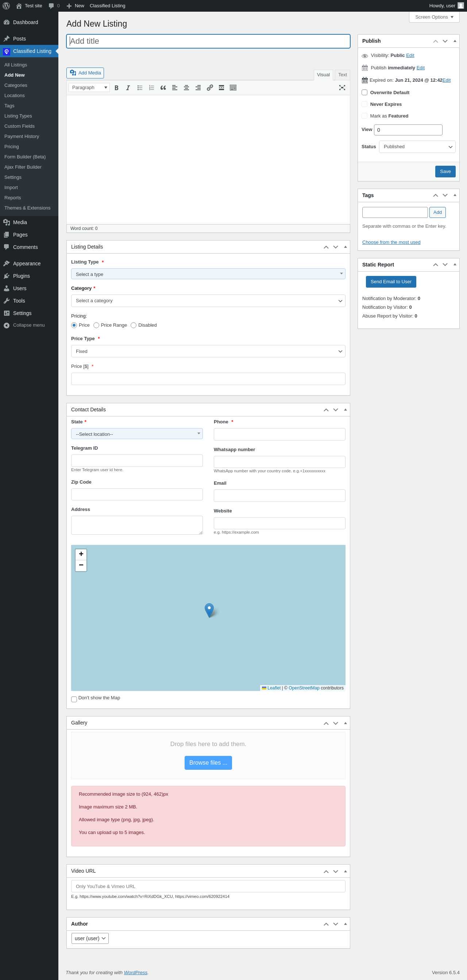The image size is (467, 980).
Task: Expand Screen Options panel
Action: click(x=434, y=17)
